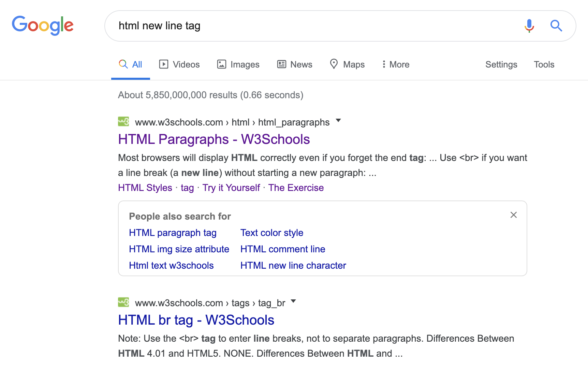The image size is (588, 371).
Task: Search for HTML new line character
Action: click(293, 266)
